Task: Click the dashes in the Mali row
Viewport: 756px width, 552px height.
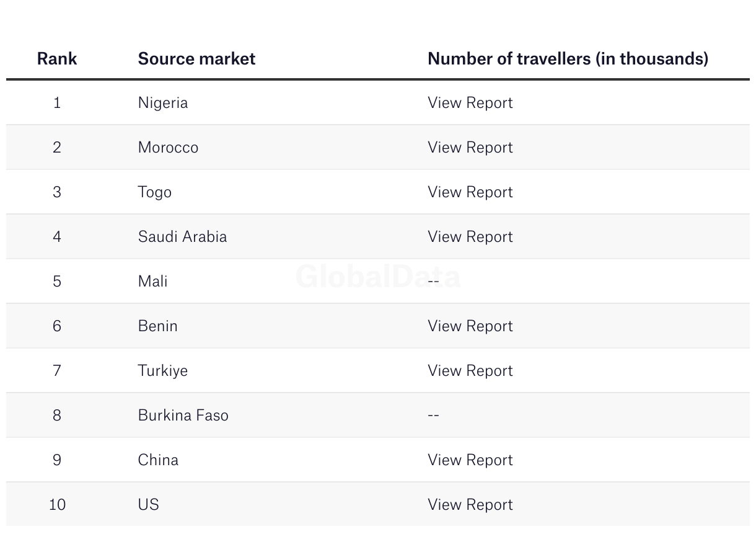Action: 433,282
